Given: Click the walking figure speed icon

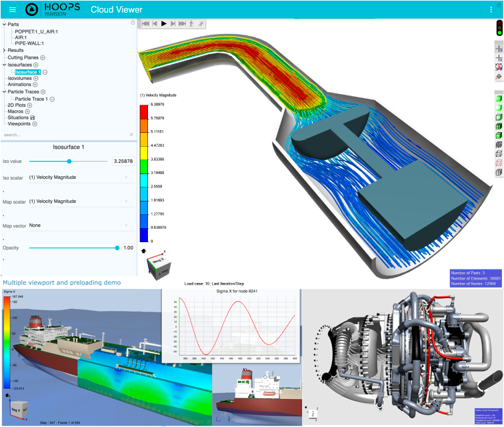Looking at the screenshot, I should pyautogui.click(x=191, y=23).
